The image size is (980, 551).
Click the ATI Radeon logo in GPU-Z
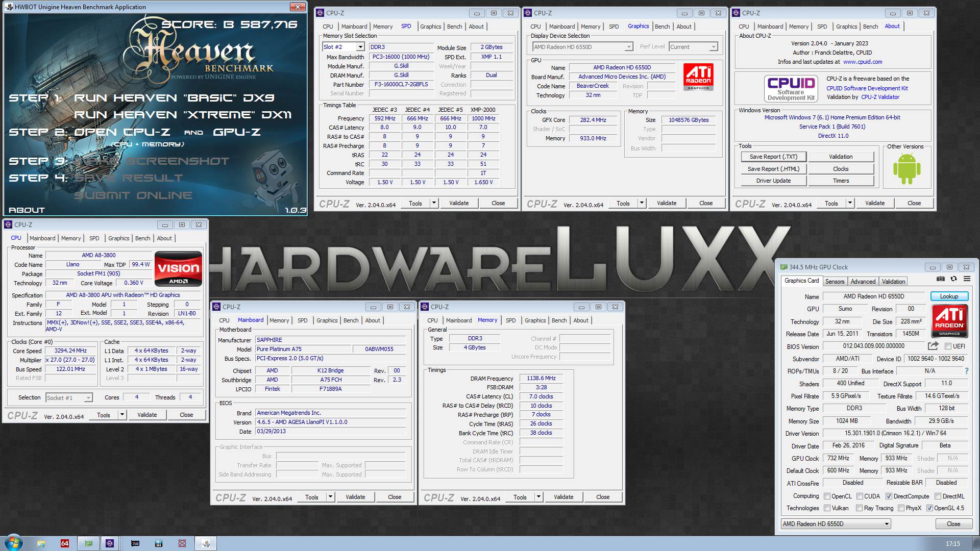pos(949,321)
